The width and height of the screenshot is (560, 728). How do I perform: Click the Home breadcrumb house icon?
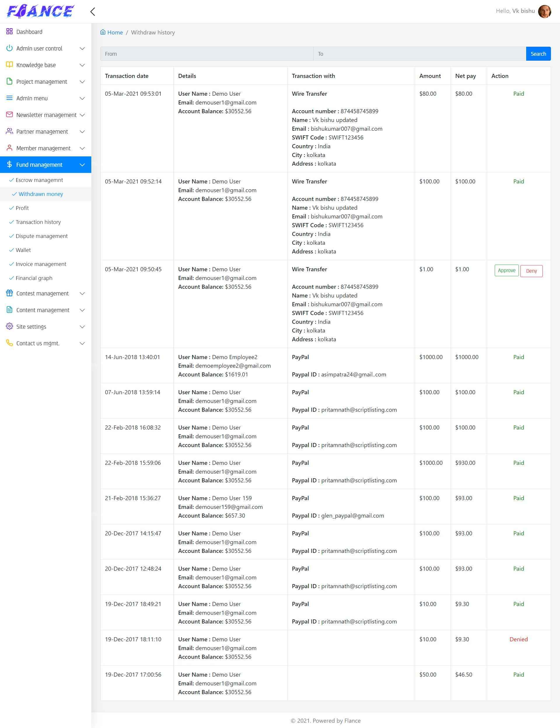click(103, 32)
